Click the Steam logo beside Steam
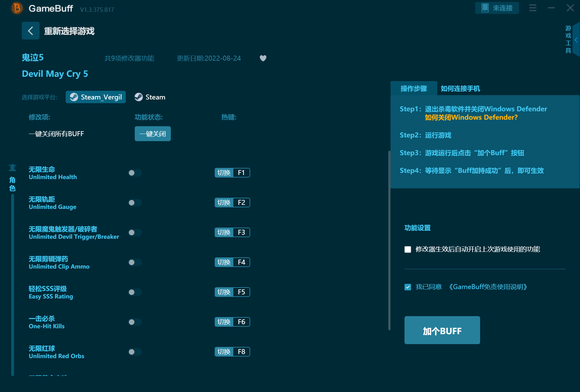 [x=138, y=97]
